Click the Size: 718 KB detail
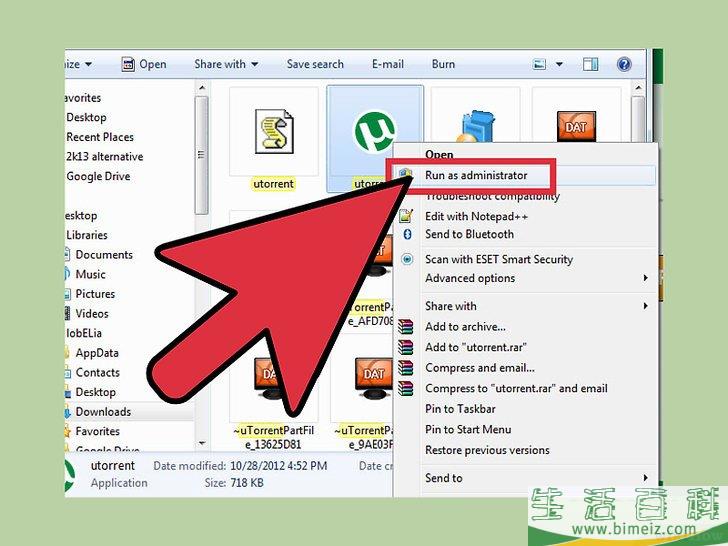 [234, 483]
